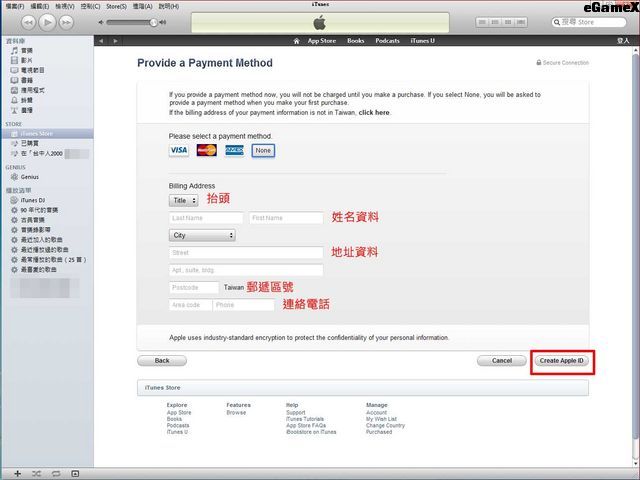
Task: Switch to Cover Flow view button
Action: [521, 22]
